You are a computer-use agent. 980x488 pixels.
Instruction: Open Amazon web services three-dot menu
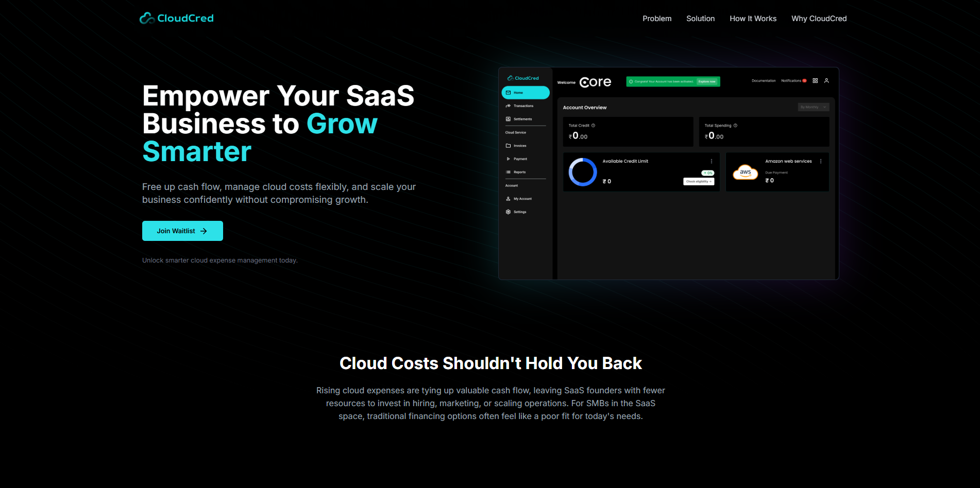[821, 161]
